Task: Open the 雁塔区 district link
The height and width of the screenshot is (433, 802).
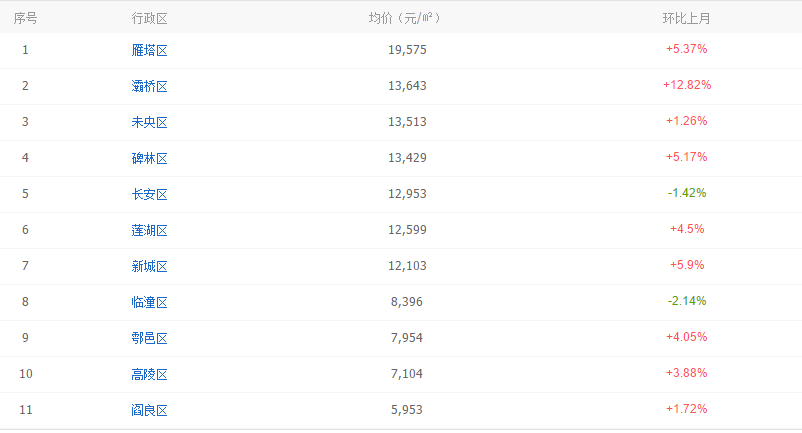Action: pyautogui.click(x=149, y=50)
